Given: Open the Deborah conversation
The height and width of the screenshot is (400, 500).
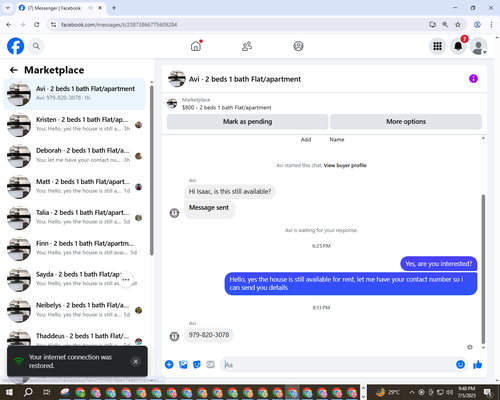Looking at the screenshot, I should pos(74,156).
